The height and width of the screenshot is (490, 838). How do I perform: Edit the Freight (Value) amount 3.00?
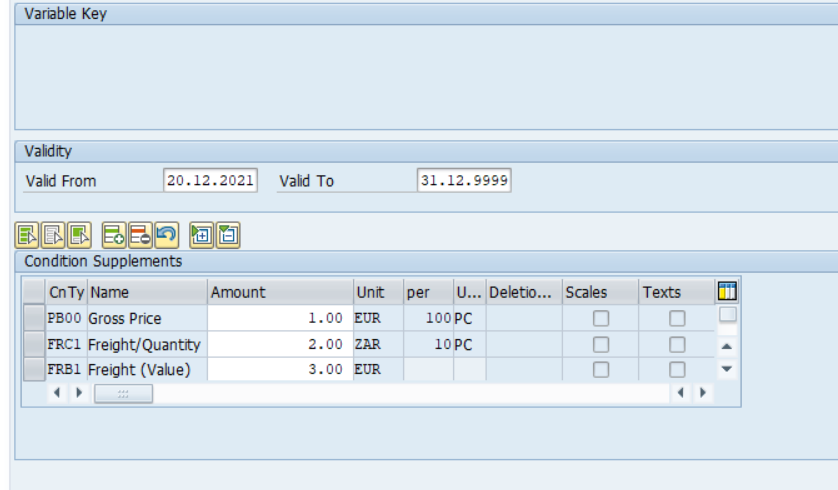pos(280,369)
